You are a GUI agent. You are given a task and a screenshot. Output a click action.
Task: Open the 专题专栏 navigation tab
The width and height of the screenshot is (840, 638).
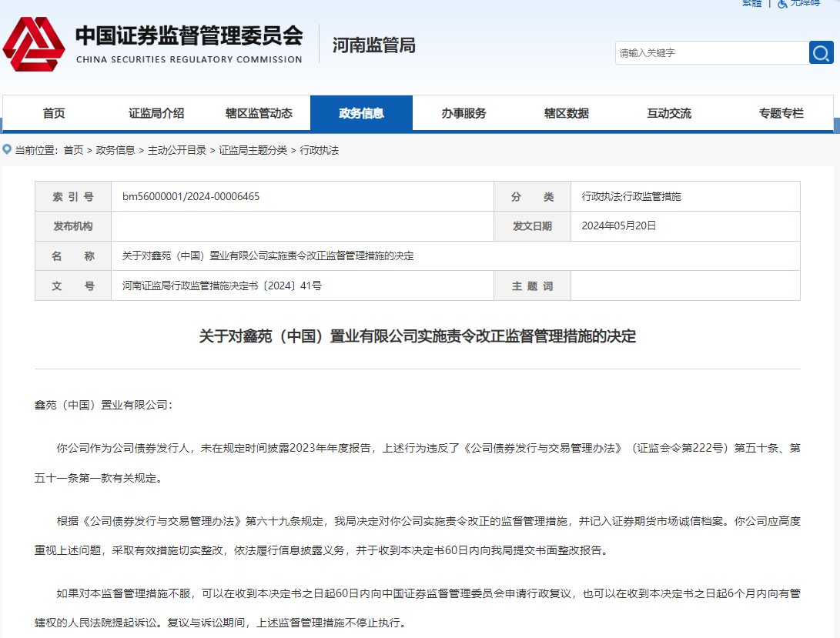point(781,113)
